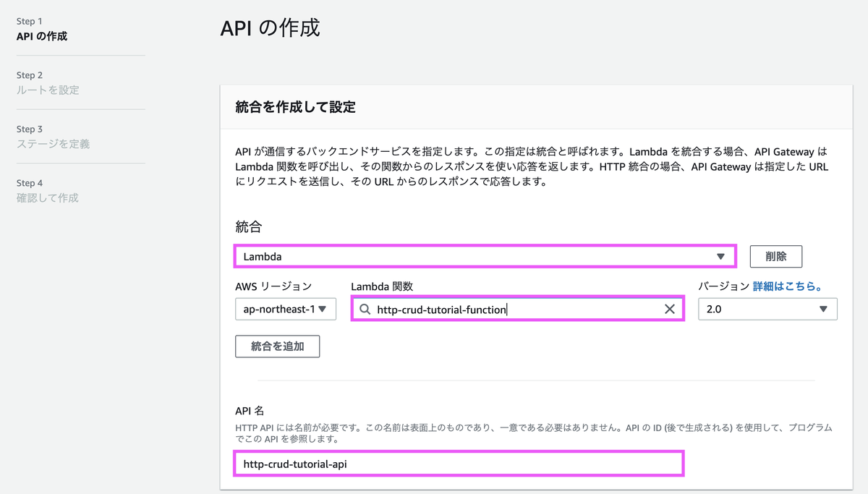This screenshot has width=868, height=494.
Task: Click the 削除 button
Action: [775, 256]
